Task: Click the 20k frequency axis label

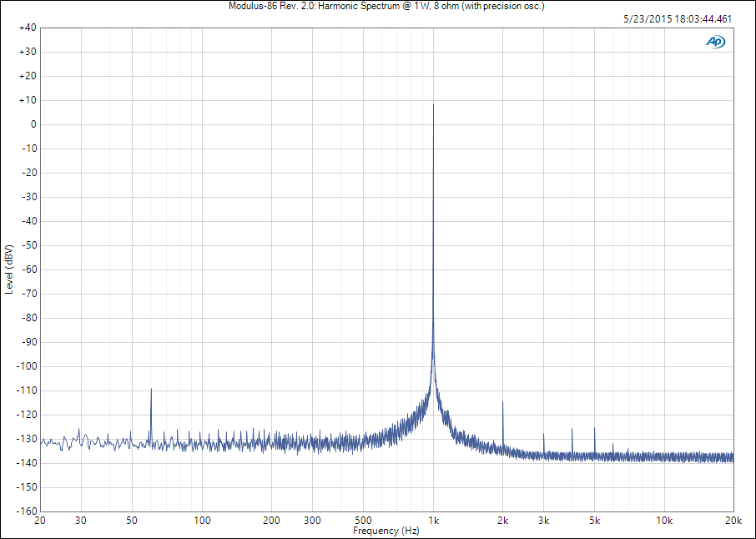Action: coord(733,521)
